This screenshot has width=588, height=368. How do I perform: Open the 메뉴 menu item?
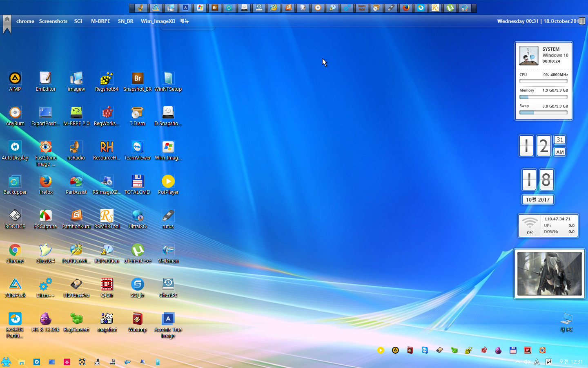184,21
